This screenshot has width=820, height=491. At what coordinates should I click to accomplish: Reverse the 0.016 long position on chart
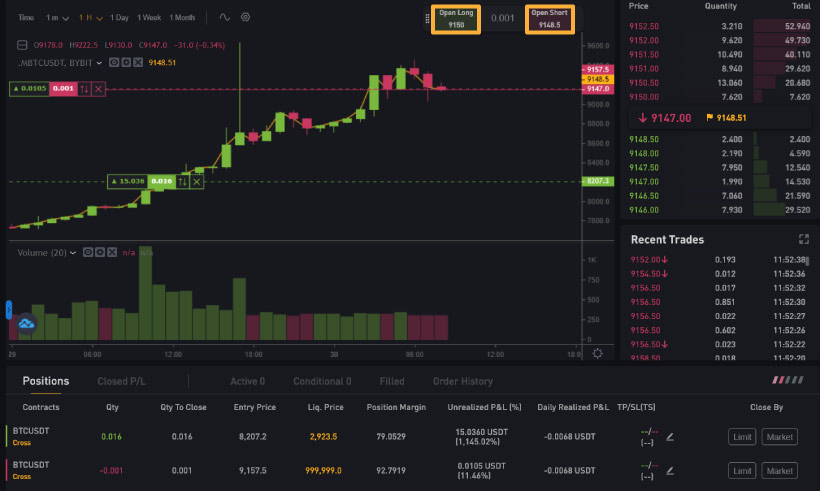coord(183,181)
